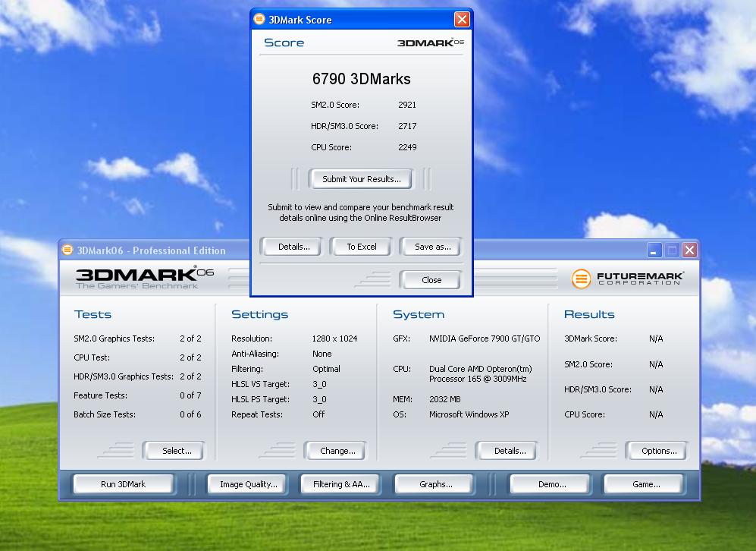Click the 3DMark06 main window title icon
This screenshot has width=756, height=551.
point(67,250)
